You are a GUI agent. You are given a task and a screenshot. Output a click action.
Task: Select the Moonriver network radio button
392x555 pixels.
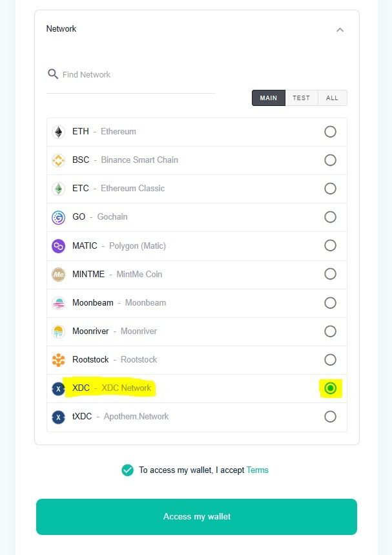pos(330,331)
